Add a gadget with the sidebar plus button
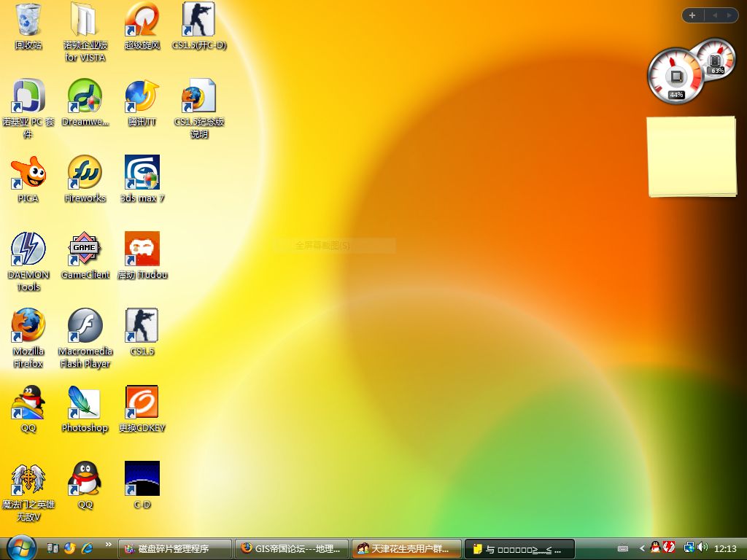 click(692, 15)
